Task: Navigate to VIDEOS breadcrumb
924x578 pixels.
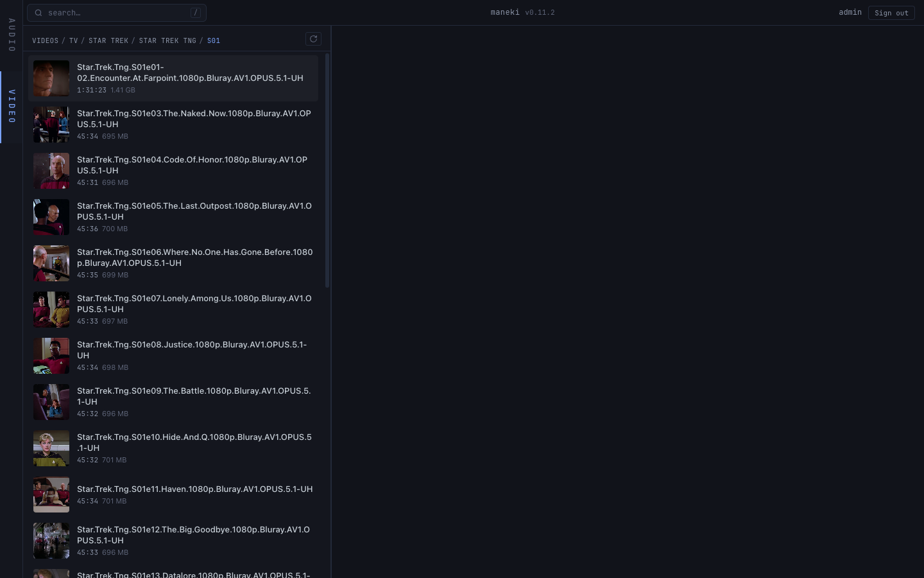Action: [x=45, y=40]
